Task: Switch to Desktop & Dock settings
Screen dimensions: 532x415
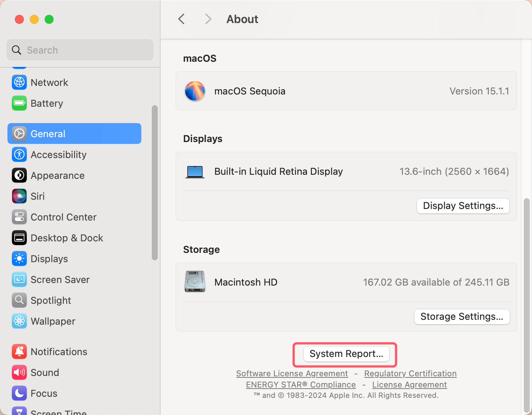Action: click(67, 238)
